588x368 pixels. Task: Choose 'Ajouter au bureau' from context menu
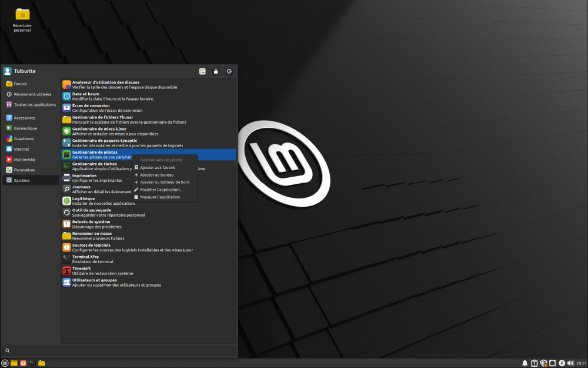click(156, 175)
